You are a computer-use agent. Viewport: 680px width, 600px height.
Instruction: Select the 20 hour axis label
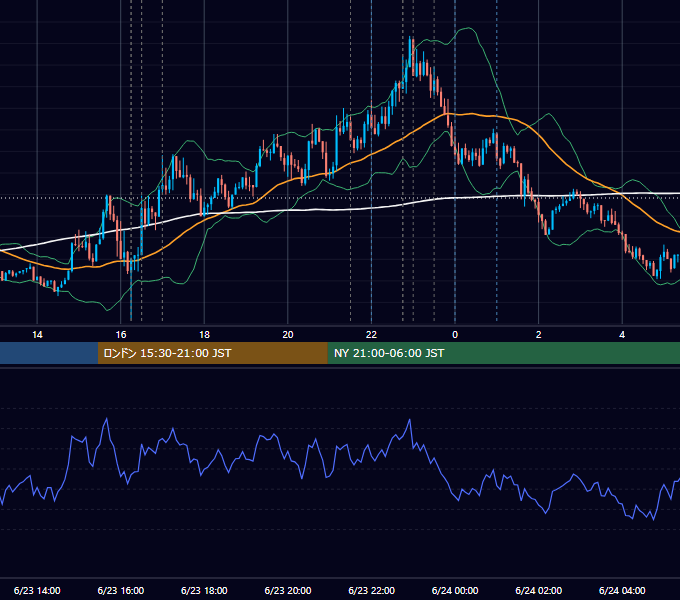click(x=288, y=335)
